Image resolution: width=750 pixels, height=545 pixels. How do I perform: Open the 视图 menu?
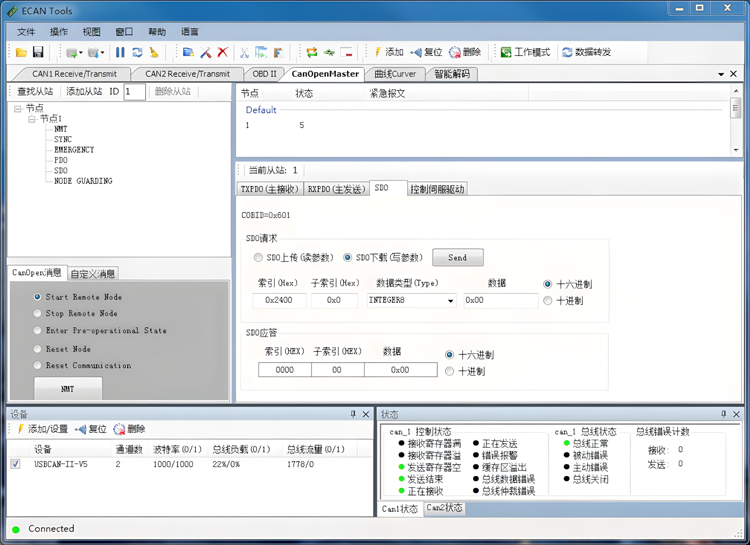(x=91, y=32)
